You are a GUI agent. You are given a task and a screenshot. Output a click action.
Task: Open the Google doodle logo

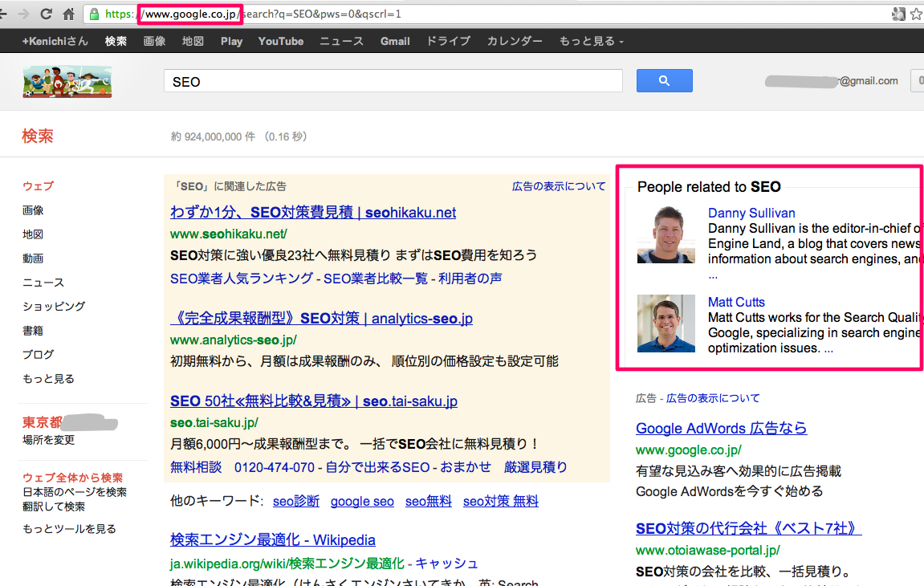(x=67, y=81)
